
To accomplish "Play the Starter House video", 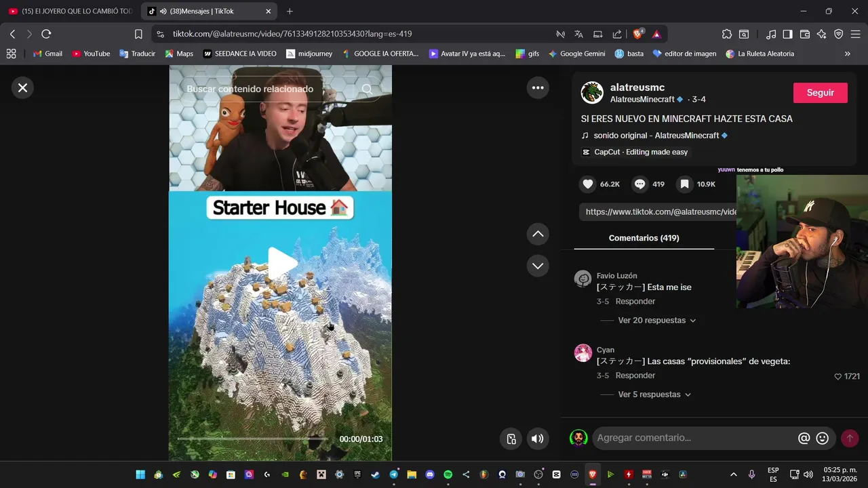I will (281, 263).
